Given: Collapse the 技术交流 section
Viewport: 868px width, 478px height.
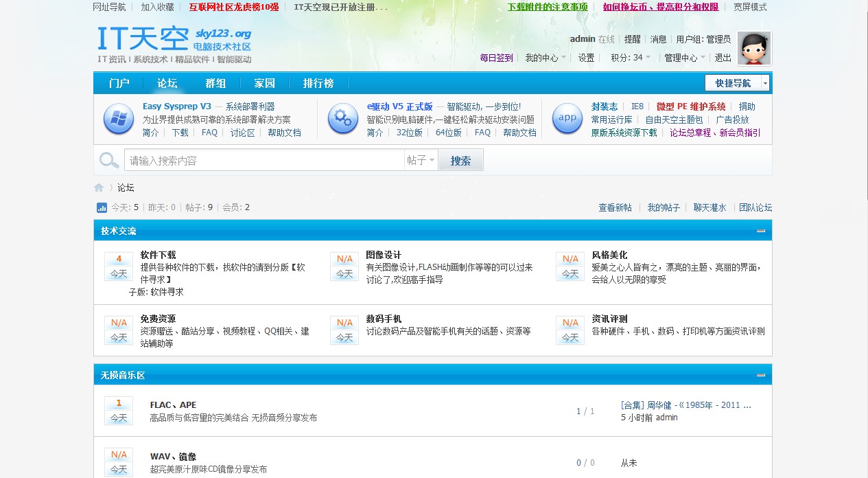Looking at the screenshot, I should pos(760,231).
